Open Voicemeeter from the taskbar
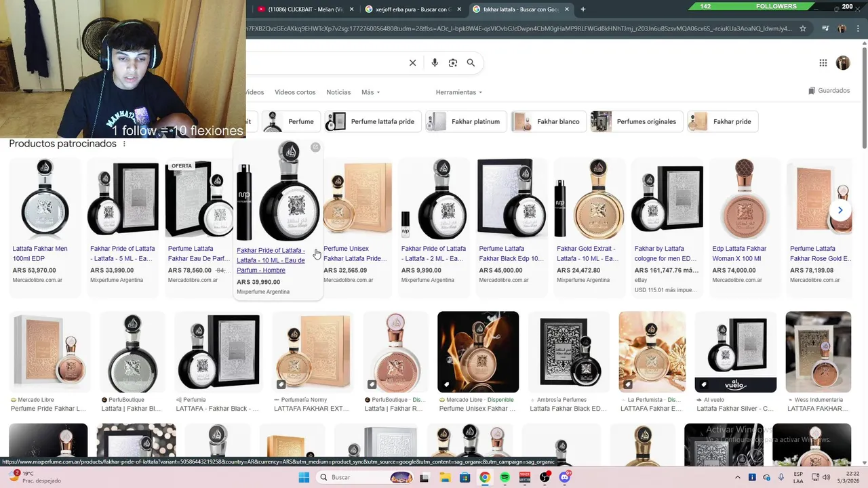The image size is (868, 488). (525, 477)
